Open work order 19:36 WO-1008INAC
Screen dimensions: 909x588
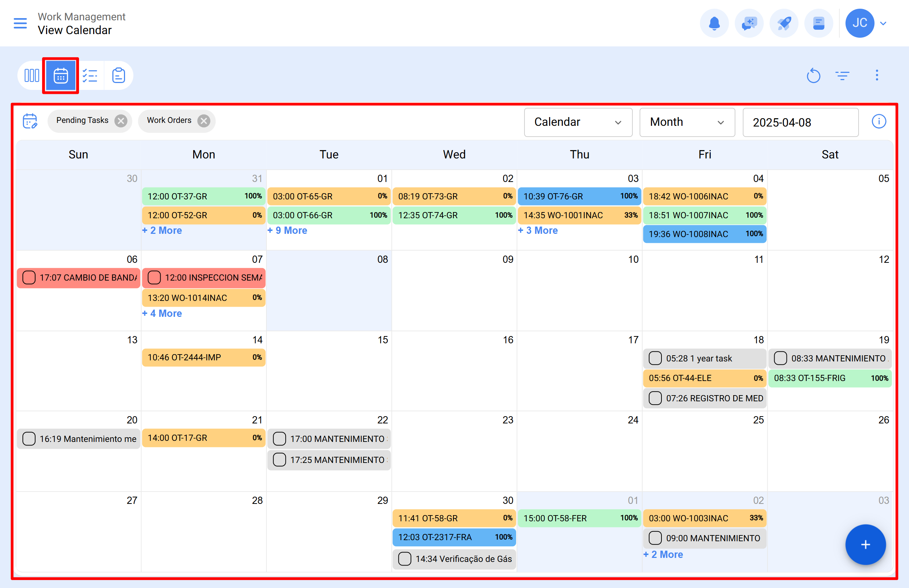click(x=704, y=234)
